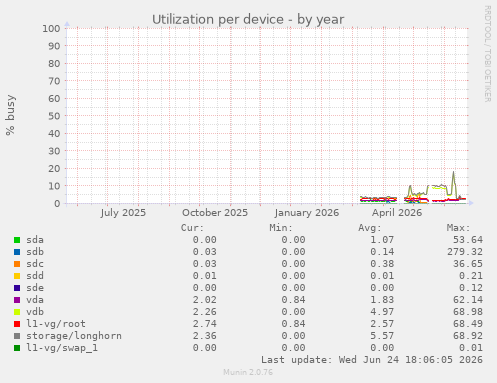Image resolution: width=497 pixels, height=383 pixels.
Task: Click the highest spike on the graph
Action: 453,172
